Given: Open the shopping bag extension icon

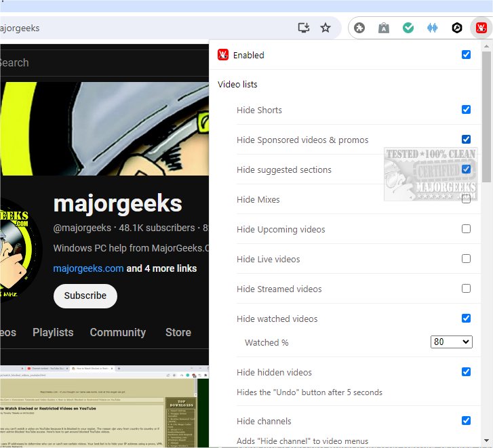Looking at the screenshot, I should (384, 28).
